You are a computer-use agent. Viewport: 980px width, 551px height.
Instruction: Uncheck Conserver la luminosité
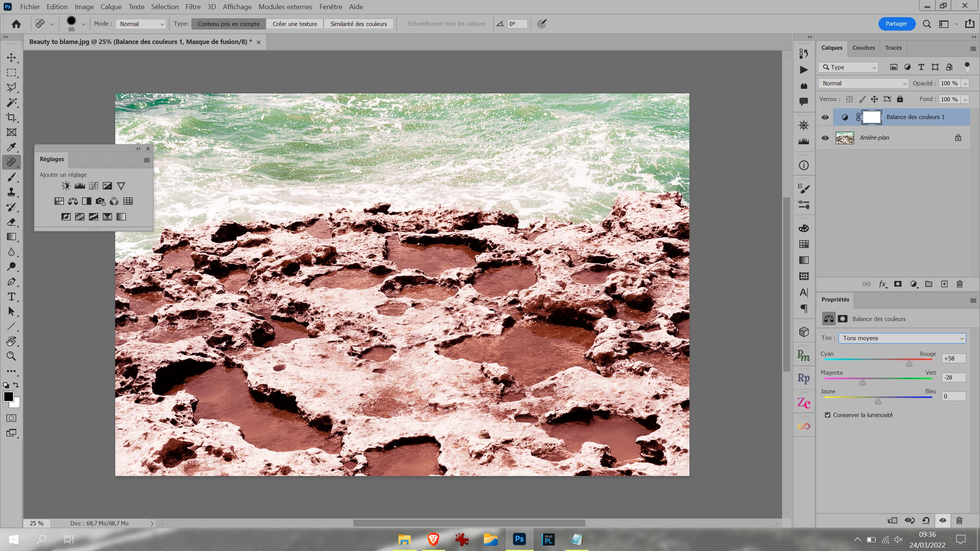click(828, 415)
